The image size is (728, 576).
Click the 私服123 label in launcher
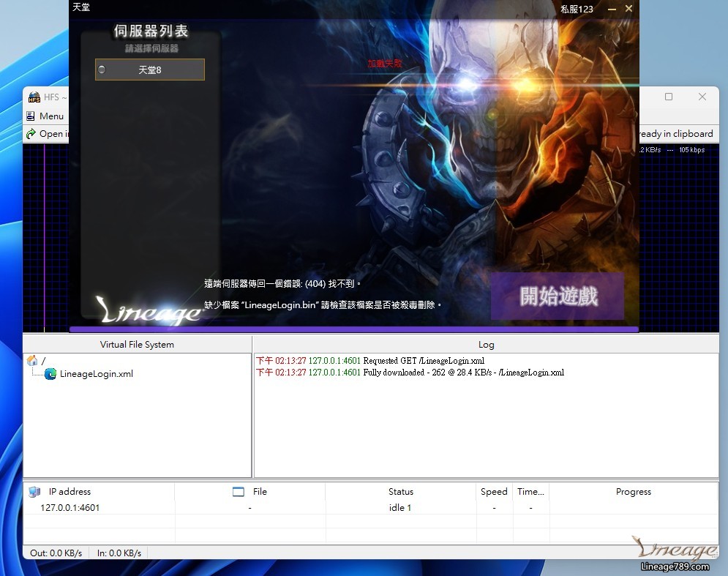577,9
